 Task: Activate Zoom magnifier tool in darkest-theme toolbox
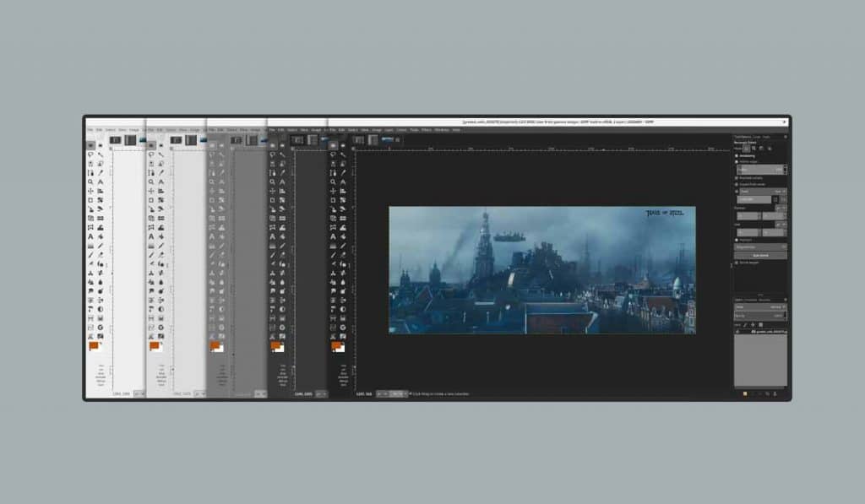(x=333, y=182)
